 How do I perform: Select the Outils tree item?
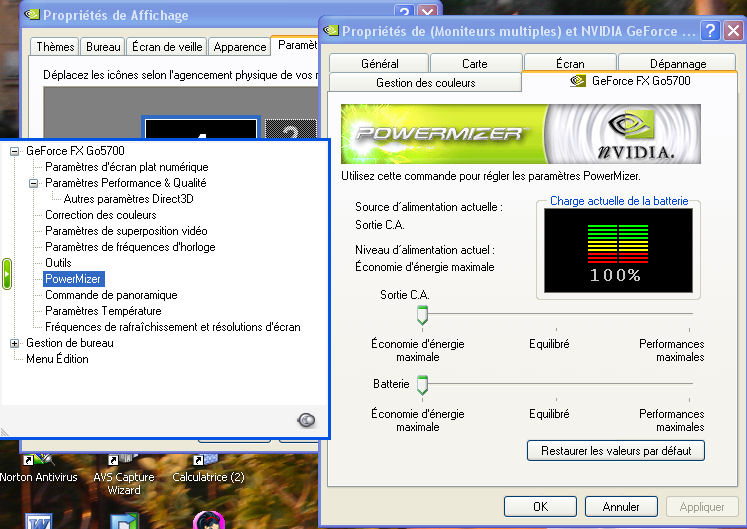(x=58, y=263)
